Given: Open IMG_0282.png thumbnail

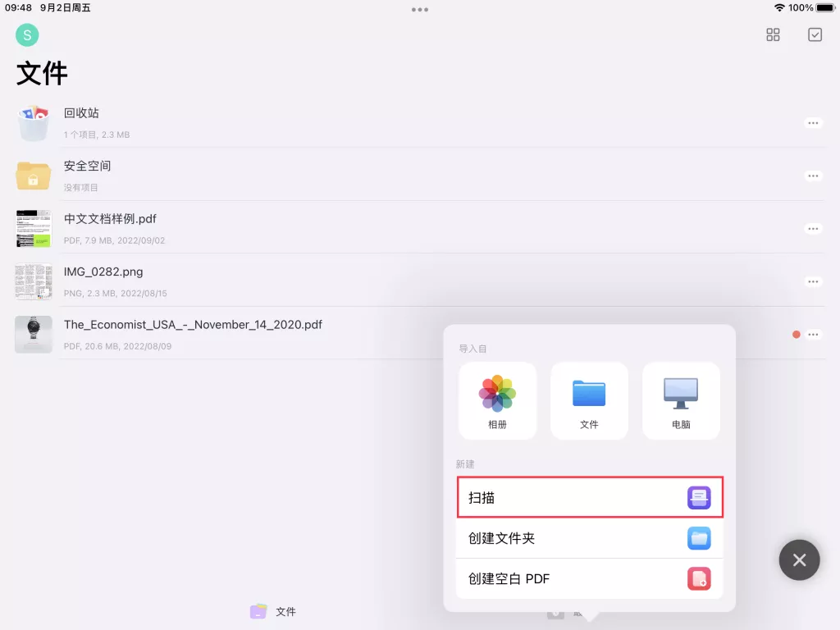Looking at the screenshot, I should (34, 281).
